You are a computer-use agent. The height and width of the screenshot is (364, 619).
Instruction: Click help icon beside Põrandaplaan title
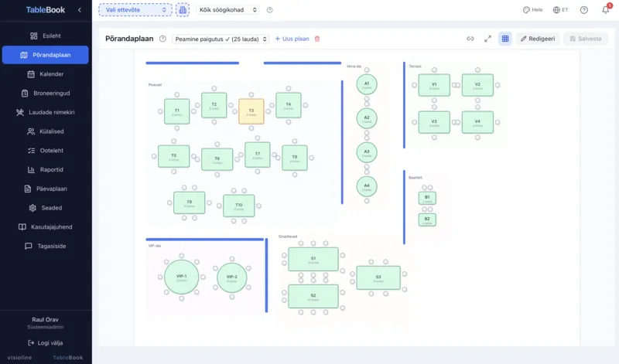pos(162,39)
